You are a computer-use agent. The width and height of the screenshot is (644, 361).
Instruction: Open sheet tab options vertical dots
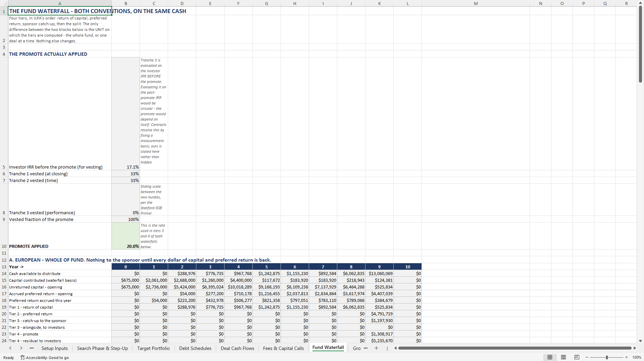[x=387, y=348]
